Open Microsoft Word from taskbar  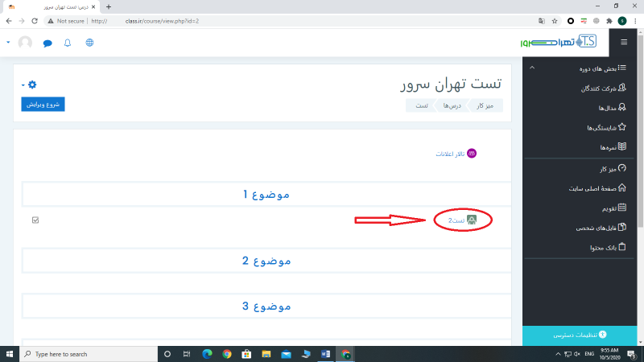click(x=325, y=354)
